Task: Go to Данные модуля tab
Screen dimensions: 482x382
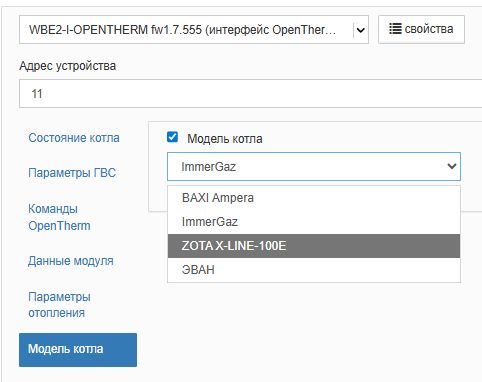Action: pyautogui.click(x=71, y=261)
